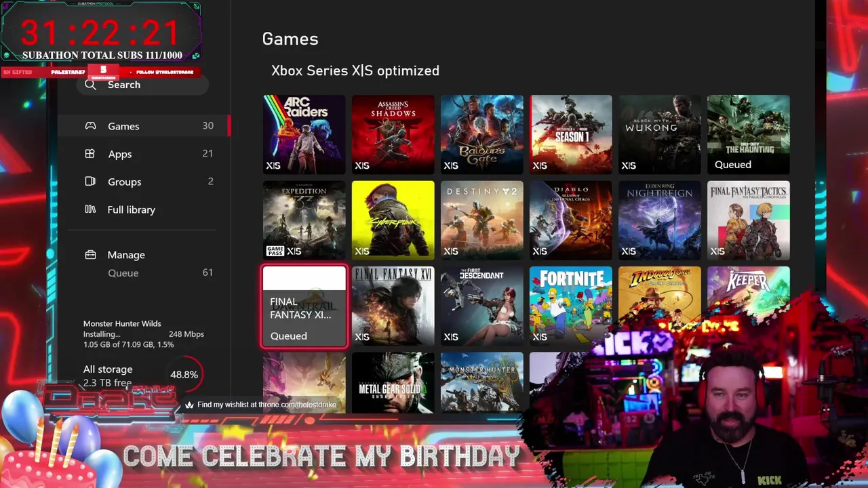
Task: Select the Diablo Season of Infernal Chaos tile
Action: 570,220
